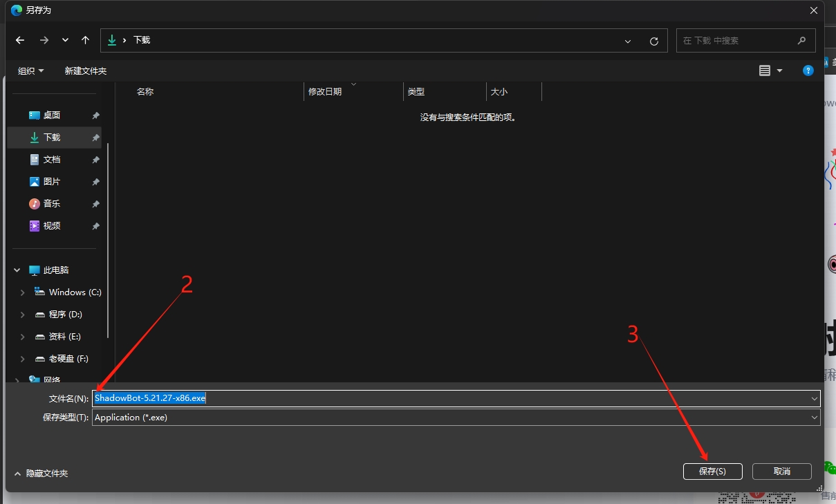Change the view layout icon
Image resolution: width=836 pixels, height=504 pixels.
[x=764, y=71]
